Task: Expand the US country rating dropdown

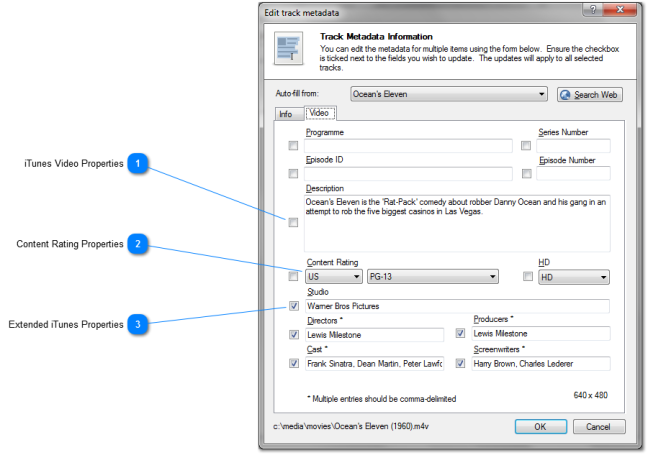Action: (334, 277)
